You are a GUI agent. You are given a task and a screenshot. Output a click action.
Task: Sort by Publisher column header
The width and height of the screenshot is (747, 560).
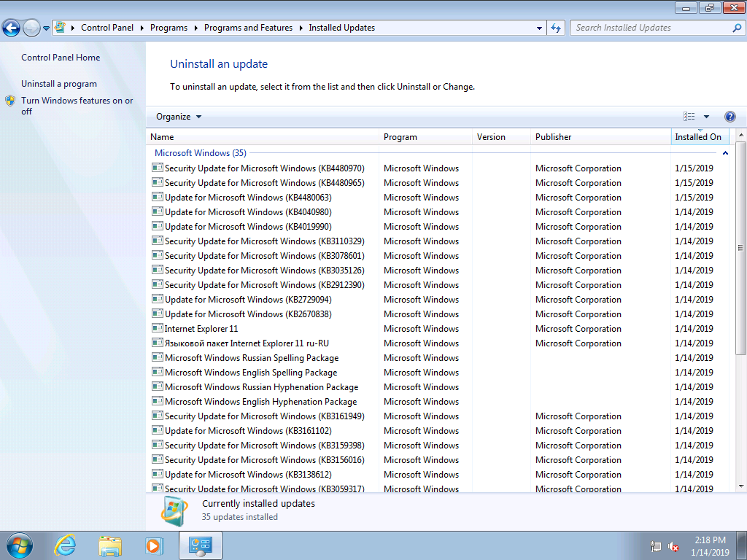[x=600, y=136]
